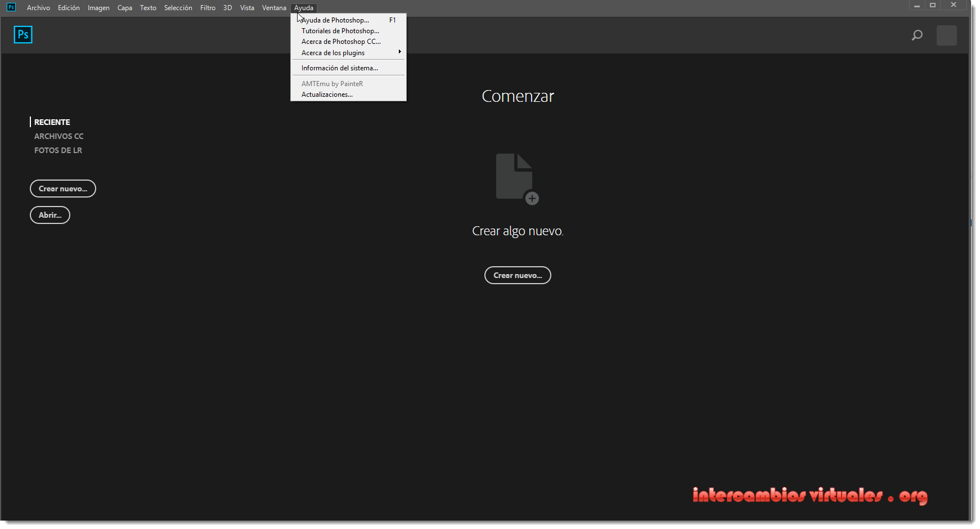
Task: Open the Vista menu
Action: pyautogui.click(x=247, y=8)
